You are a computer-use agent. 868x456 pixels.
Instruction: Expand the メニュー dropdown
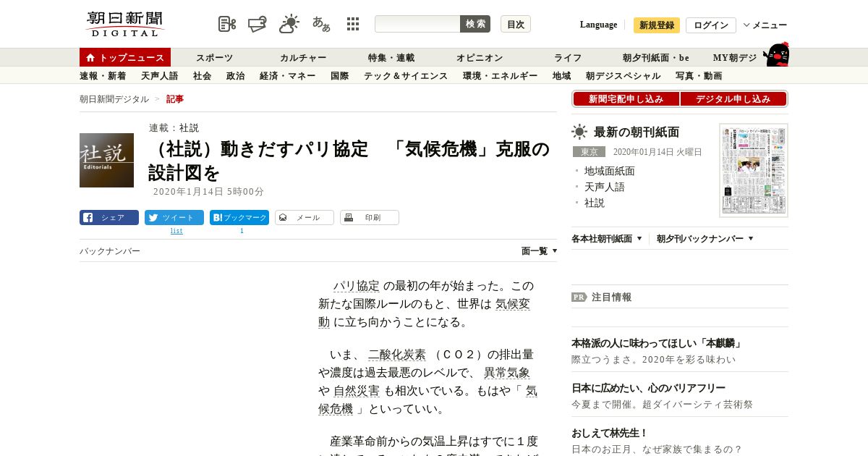(765, 25)
